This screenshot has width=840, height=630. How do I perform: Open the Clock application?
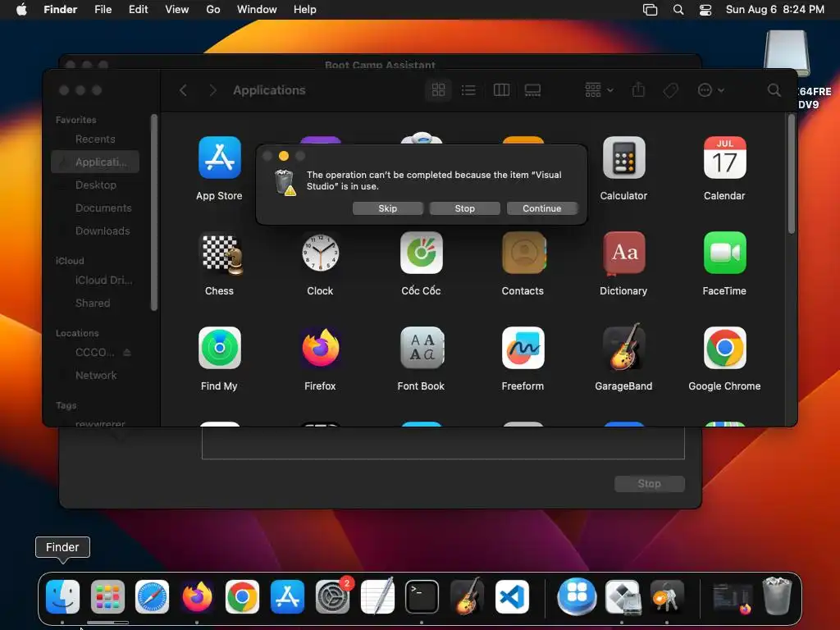320,253
